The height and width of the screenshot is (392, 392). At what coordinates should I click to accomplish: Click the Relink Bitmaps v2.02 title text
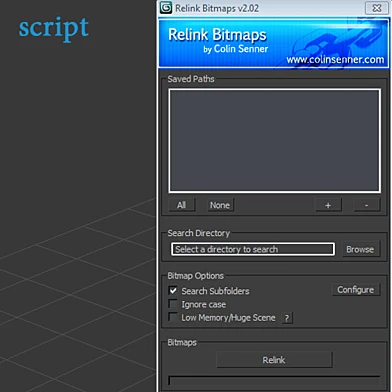(217, 8)
